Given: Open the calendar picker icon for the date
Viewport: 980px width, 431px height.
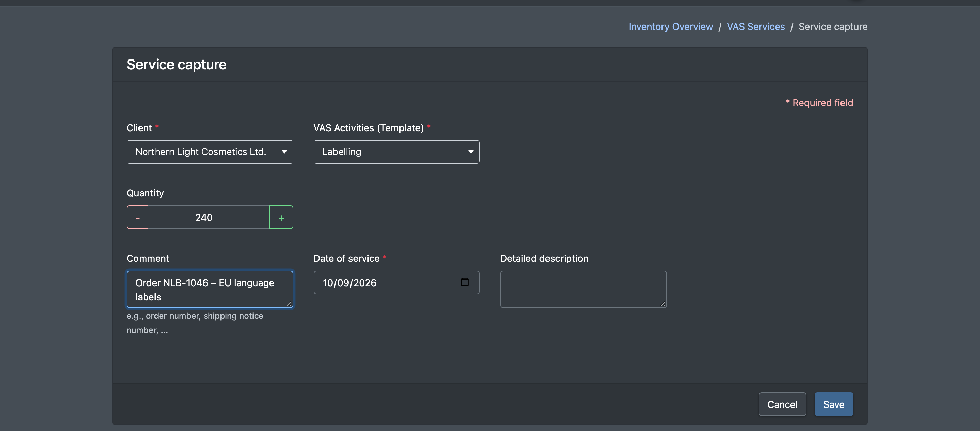Looking at the screenshot, I should tap(464, 282).
